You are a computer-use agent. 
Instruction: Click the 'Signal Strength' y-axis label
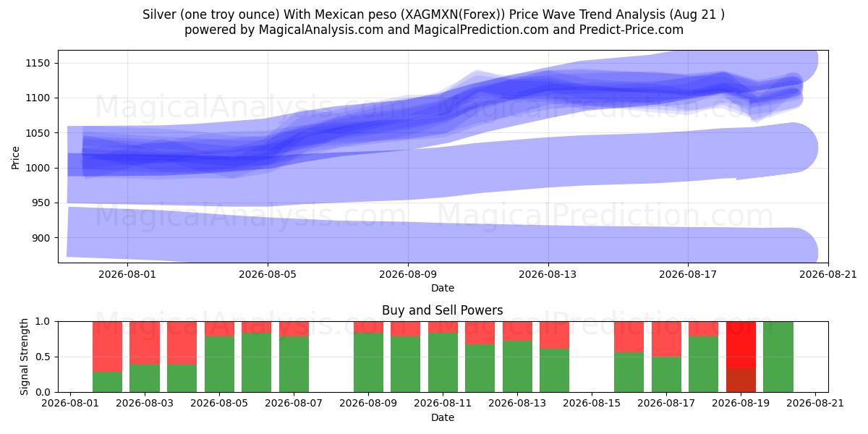(x=25, y=356)
